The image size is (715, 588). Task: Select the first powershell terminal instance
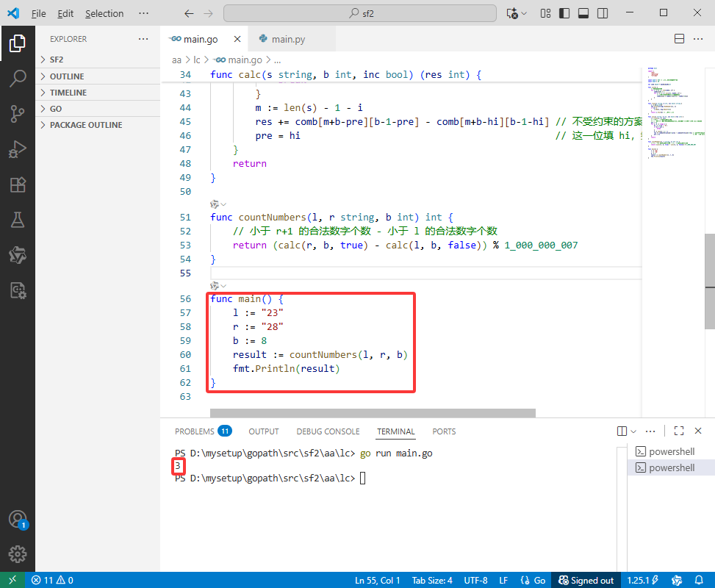coord(670,451)
